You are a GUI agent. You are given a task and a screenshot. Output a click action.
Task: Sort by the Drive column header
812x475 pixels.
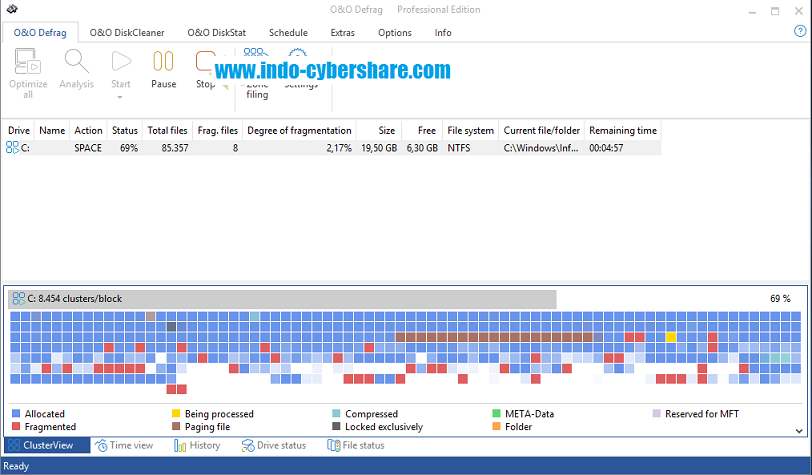19,131
